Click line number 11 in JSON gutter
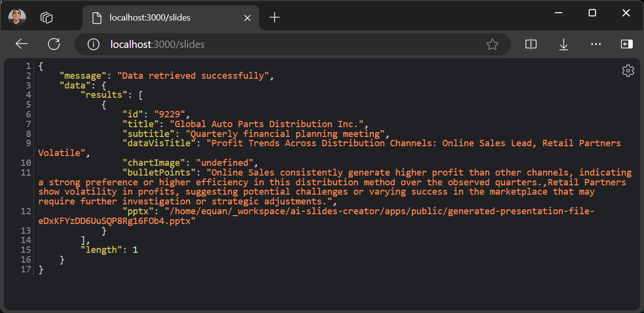 pos(26,173)
